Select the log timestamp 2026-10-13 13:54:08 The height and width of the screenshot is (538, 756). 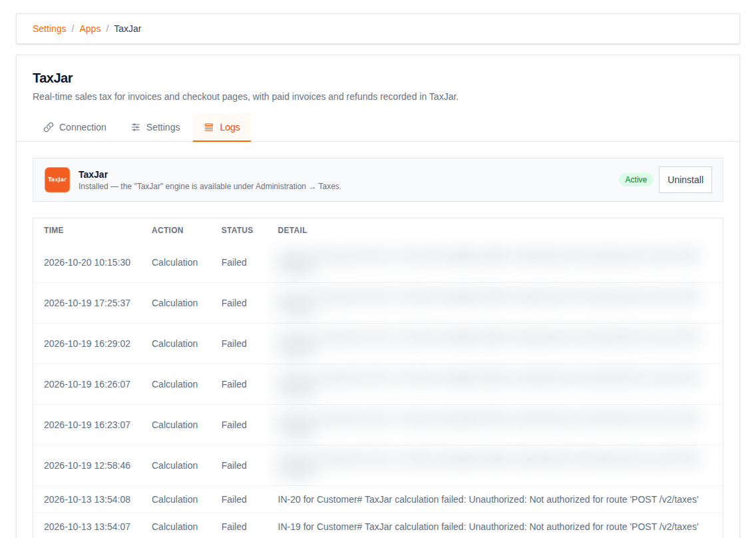tap(87, 499)
